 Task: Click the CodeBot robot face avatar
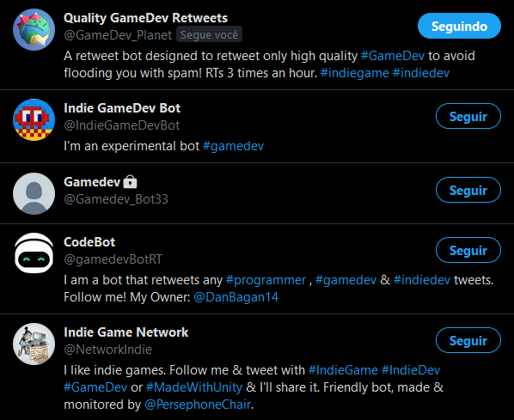pyautogui.click(x=34, y=253)
